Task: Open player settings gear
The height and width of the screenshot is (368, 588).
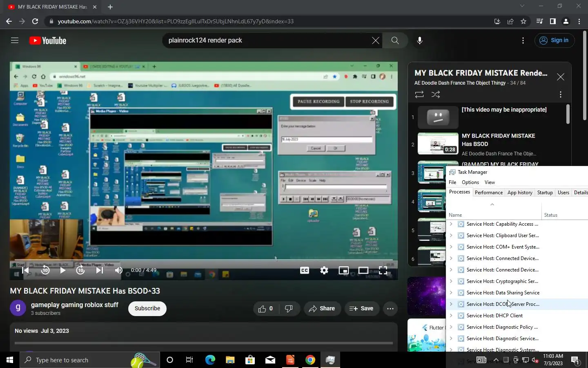Action: point(324,270)
